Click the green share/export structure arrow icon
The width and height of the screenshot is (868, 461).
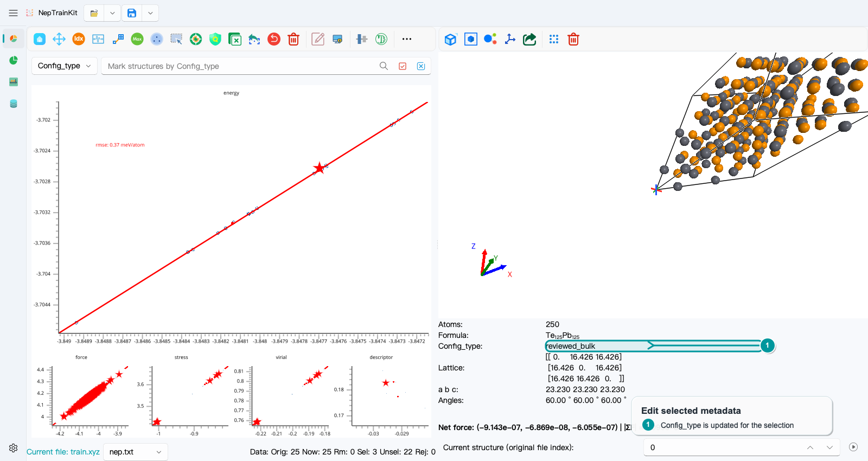529,39
